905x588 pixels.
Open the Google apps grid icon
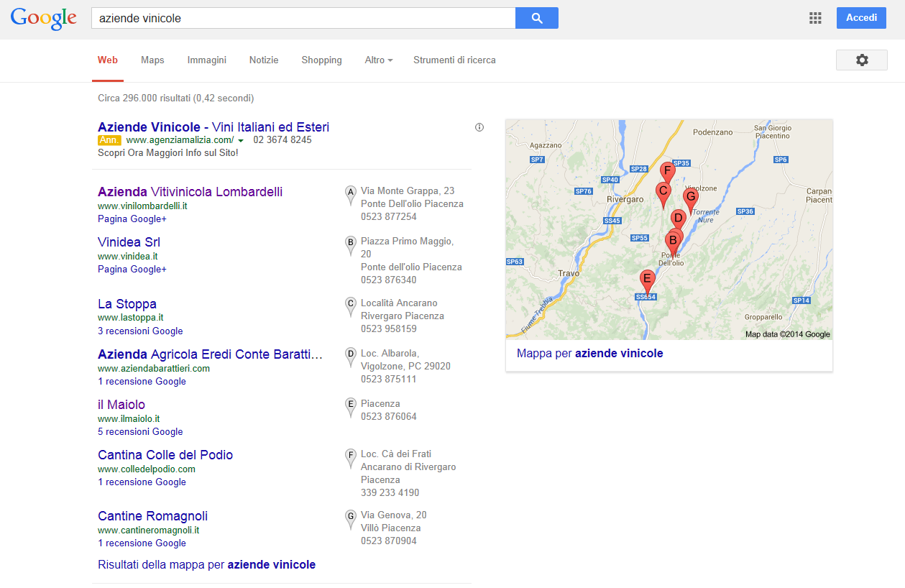(x=815, y=18)
